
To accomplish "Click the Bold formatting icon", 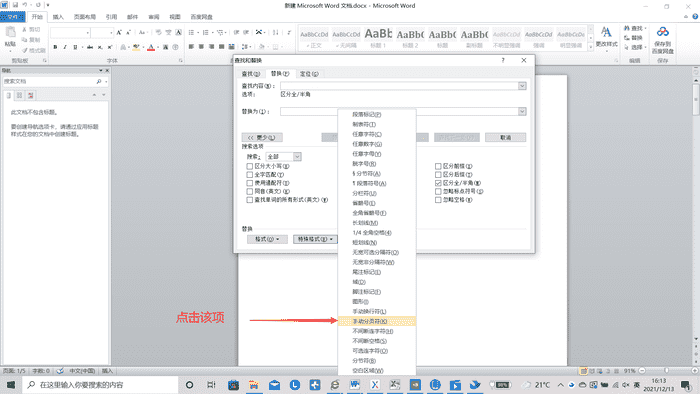I will point(55,47).
